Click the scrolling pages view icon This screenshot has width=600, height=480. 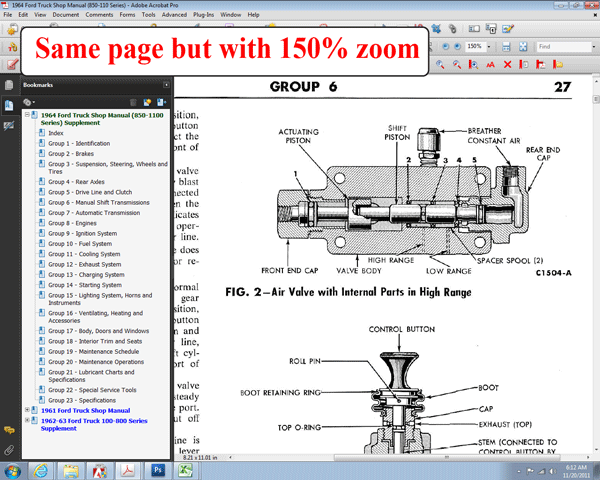tap(506, 47)
